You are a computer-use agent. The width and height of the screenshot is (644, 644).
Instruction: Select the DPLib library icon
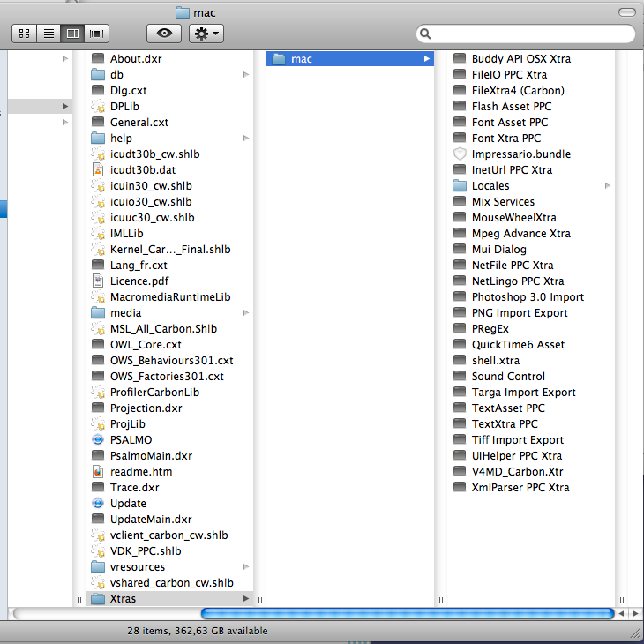coord(98,107)
